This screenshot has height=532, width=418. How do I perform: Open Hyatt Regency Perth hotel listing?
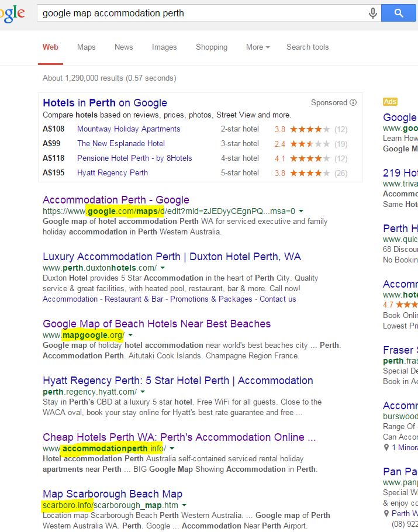pos(112,172)
